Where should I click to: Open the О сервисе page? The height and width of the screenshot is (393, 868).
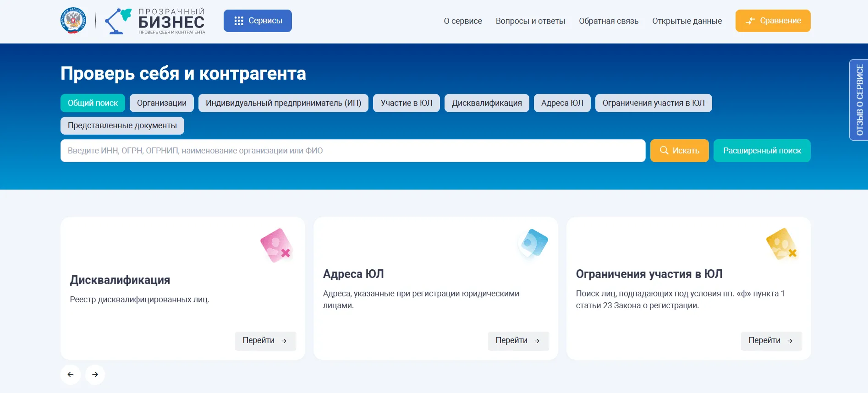tap(463, 21)
